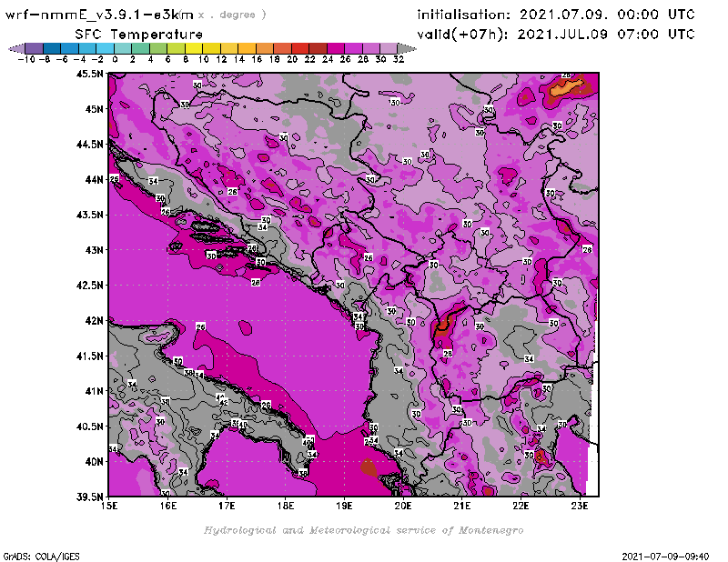Click the '-10' value under the color bar
The image size is (728, 562).
[26, 60]
